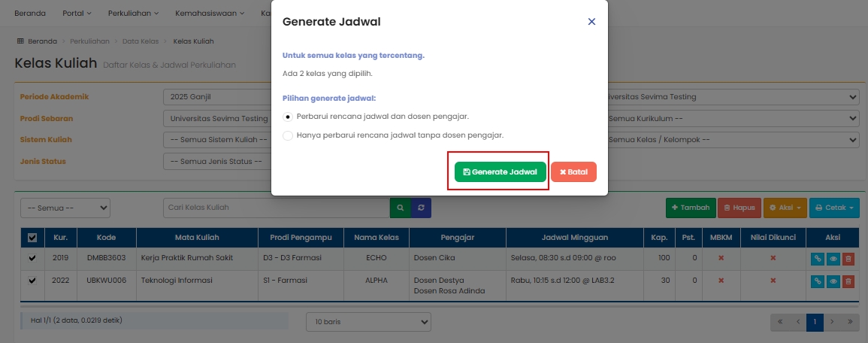Expand the Cetak dropdown button
Image resolution: width=868 pixels, height=343 pixels.
pyautogui.click(x=833, y=208)
